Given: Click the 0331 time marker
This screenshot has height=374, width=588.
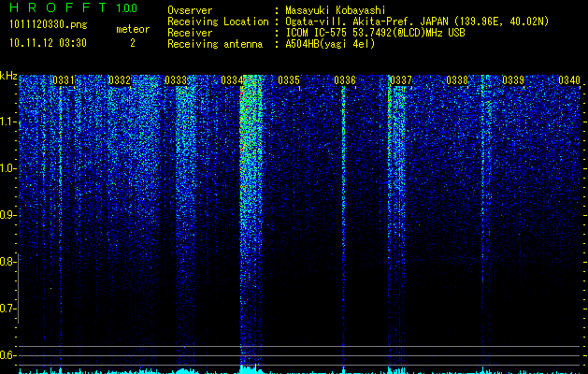Looking at the screenshot, I should [64, 80].
